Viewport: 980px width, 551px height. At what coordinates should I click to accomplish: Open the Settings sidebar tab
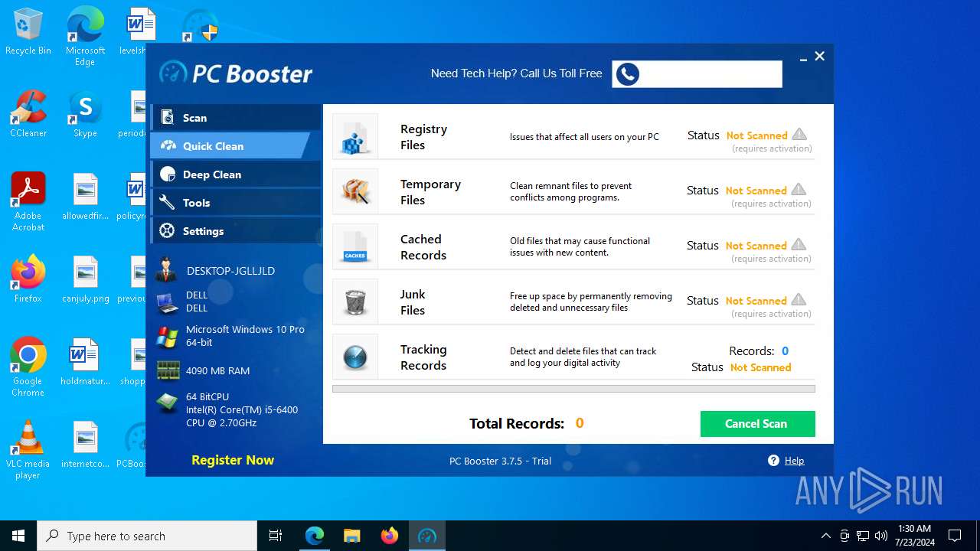pyautogui.click(x=235, y=231)
